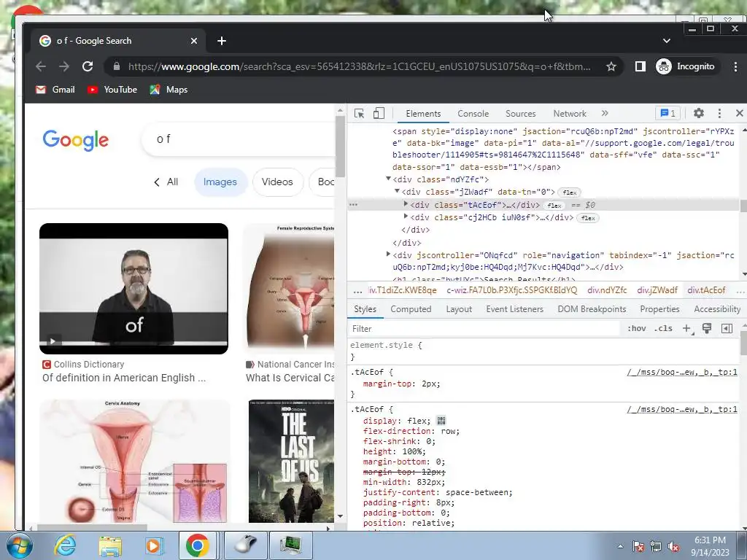
Task: Switch to the Sources tab
Action: pyautogui.click(x=521, y=113)
